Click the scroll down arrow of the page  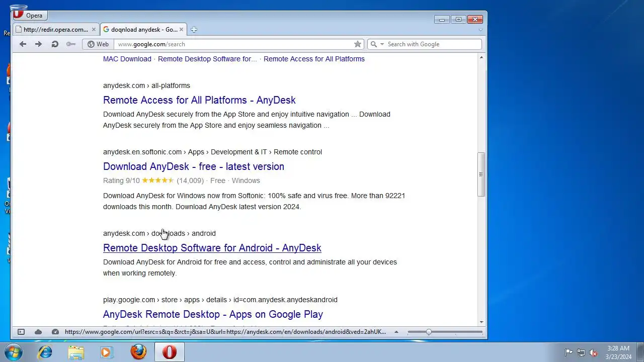click(481, 322)
